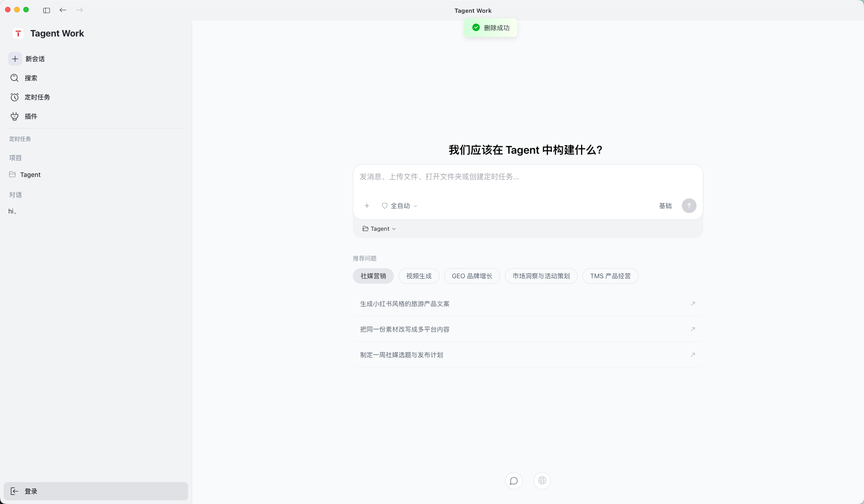
Task: Open the 搜索 search item
Action: pyautogui.click(x=96, y=78)
